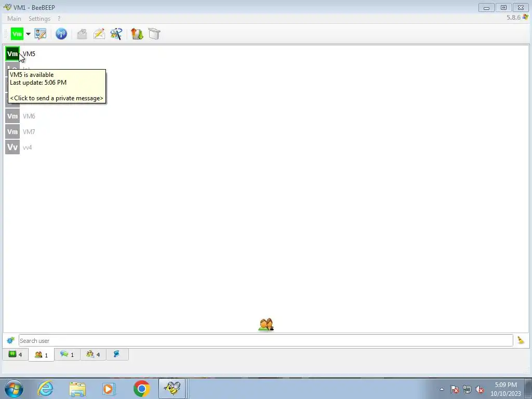Click the create group wand icon

[x=116, y=34]
